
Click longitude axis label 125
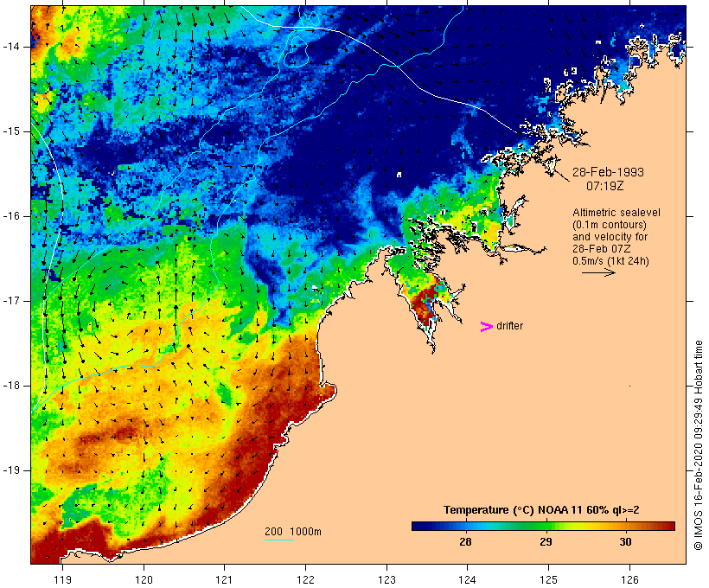point(548,579)
